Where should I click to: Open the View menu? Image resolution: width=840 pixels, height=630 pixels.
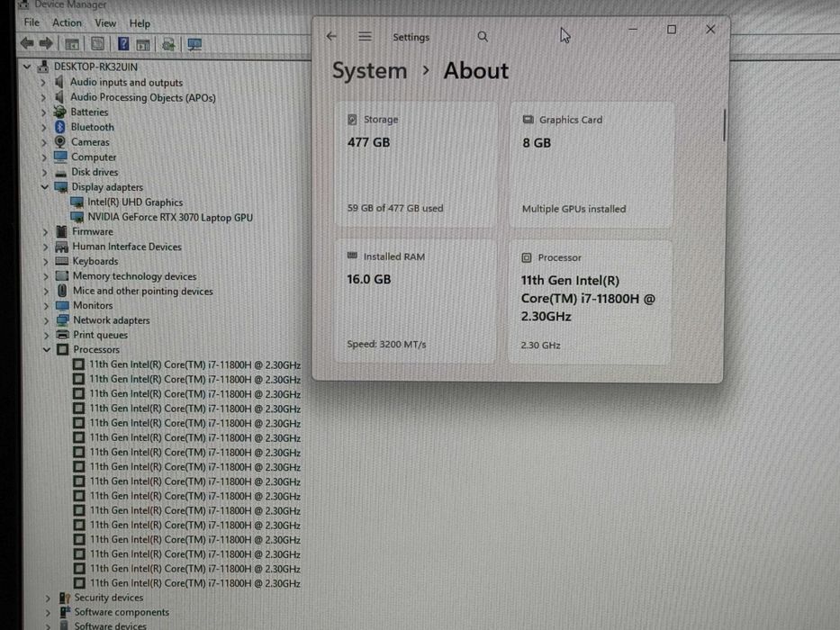click(105, 23)
